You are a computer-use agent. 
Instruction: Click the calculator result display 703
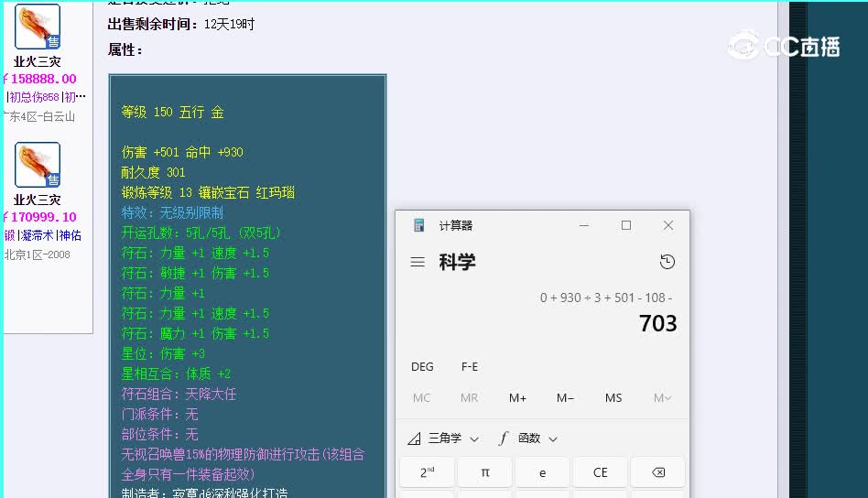coord(657,323)
